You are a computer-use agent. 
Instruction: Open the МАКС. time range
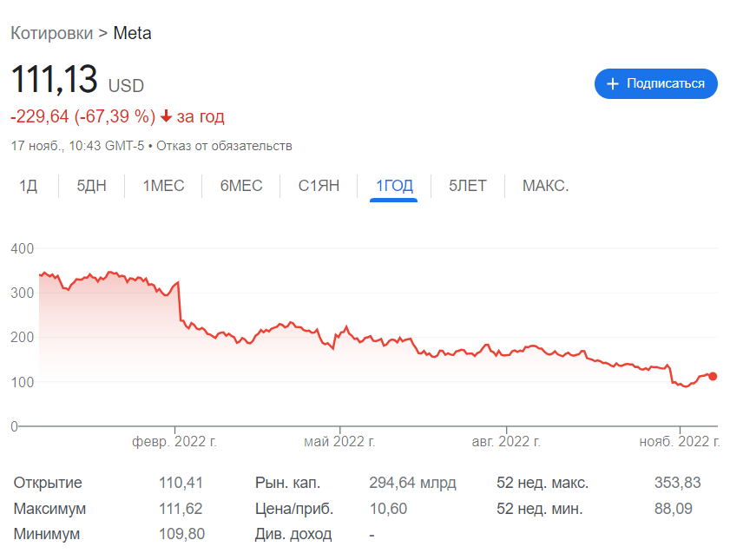[546, 186]
